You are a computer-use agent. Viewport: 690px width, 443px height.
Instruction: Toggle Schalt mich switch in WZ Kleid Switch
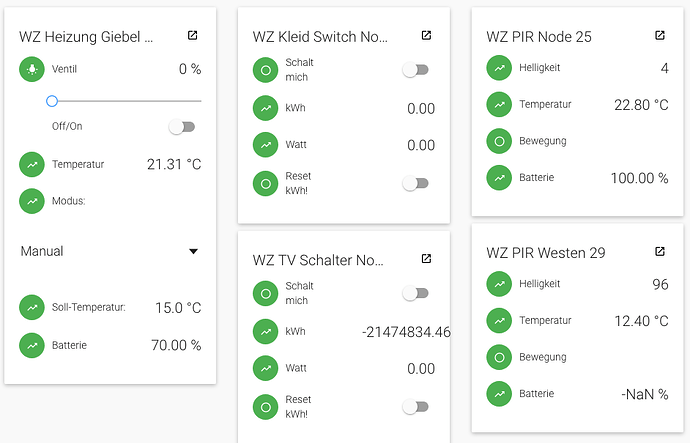pyautogui.click(x=415, y=70)
